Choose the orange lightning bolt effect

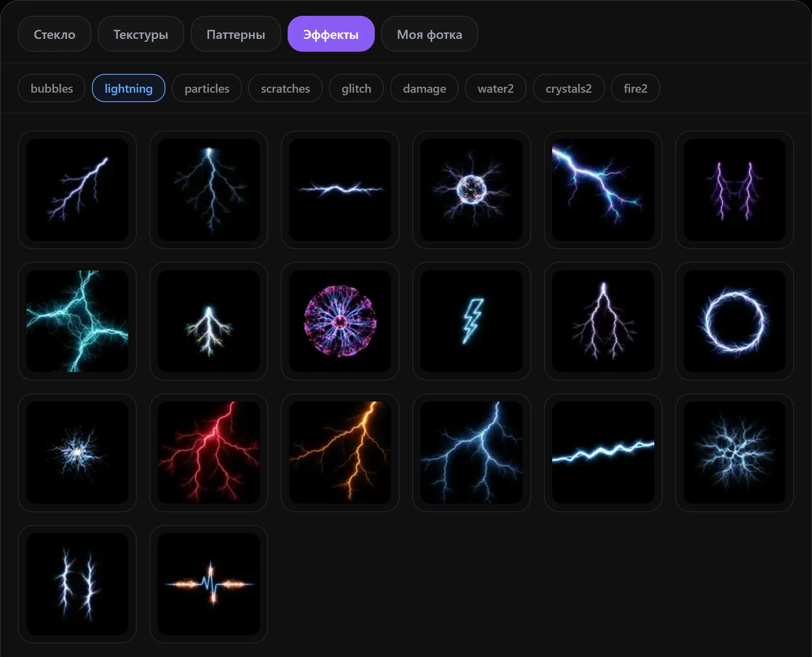[340, 452]
